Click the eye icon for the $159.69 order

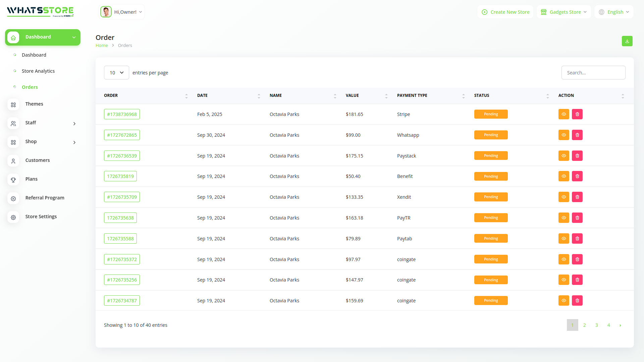pos(563,301)
